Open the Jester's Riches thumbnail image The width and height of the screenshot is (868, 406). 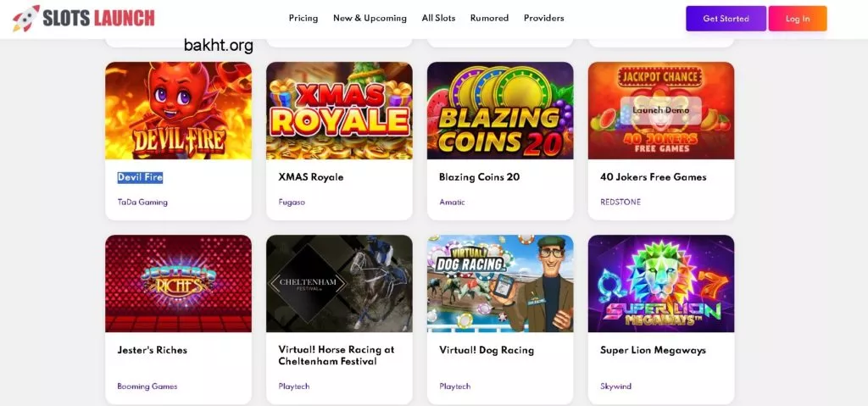[x=178, y=283]
